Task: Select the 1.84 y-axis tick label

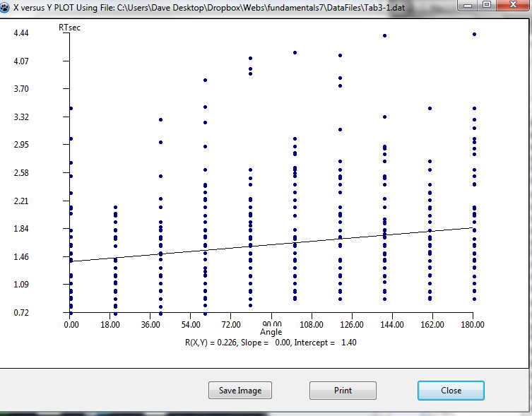Action: [20, 229]
